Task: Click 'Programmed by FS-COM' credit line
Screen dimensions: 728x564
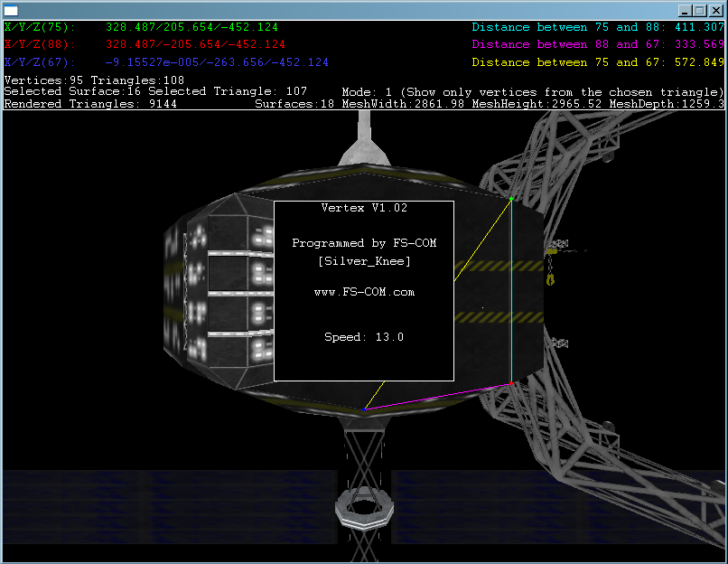Action: pyautogui.click(x=364, y=243)
